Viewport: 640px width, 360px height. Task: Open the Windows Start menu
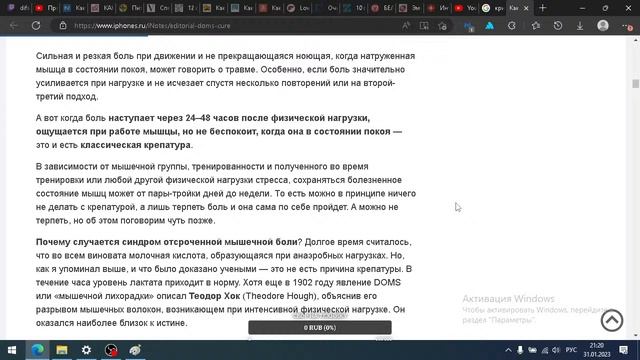(12, 350)
